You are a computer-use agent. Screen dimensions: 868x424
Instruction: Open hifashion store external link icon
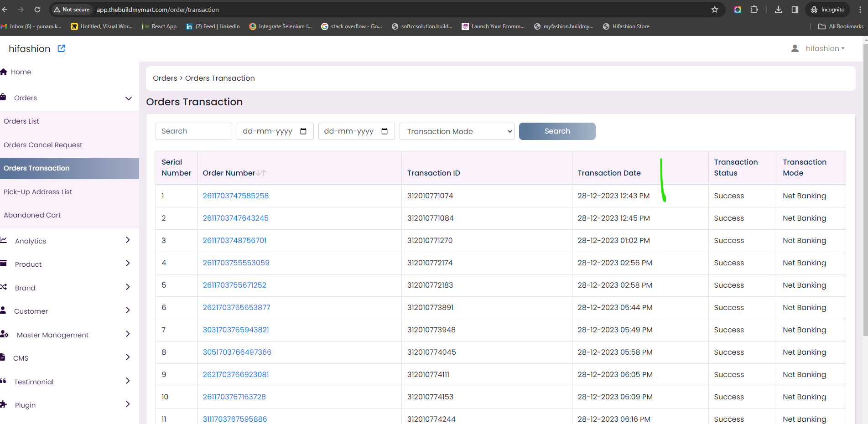[61, 48]
